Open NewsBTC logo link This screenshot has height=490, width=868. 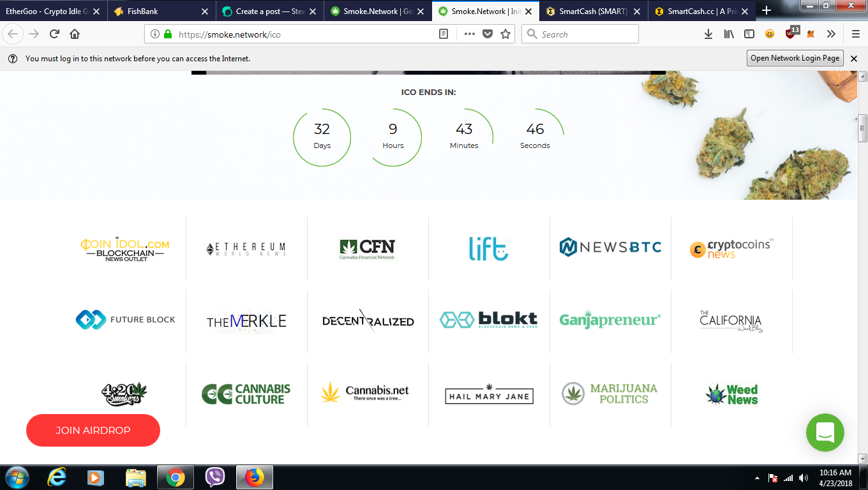[x=610, y=247]
